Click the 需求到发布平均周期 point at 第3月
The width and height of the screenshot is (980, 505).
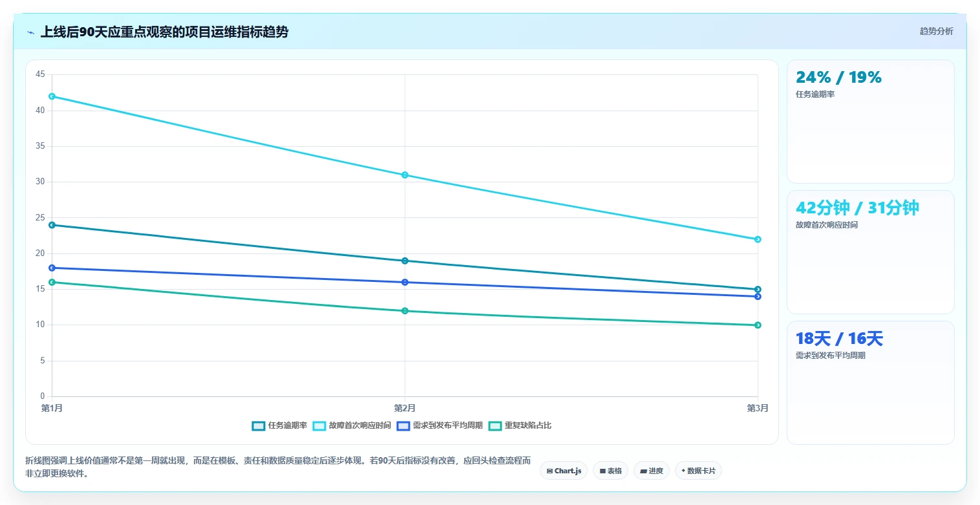(758, 296)
